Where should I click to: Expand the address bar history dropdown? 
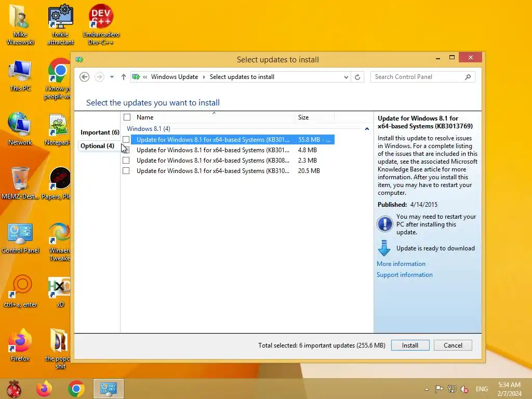[x=345, y=77]
